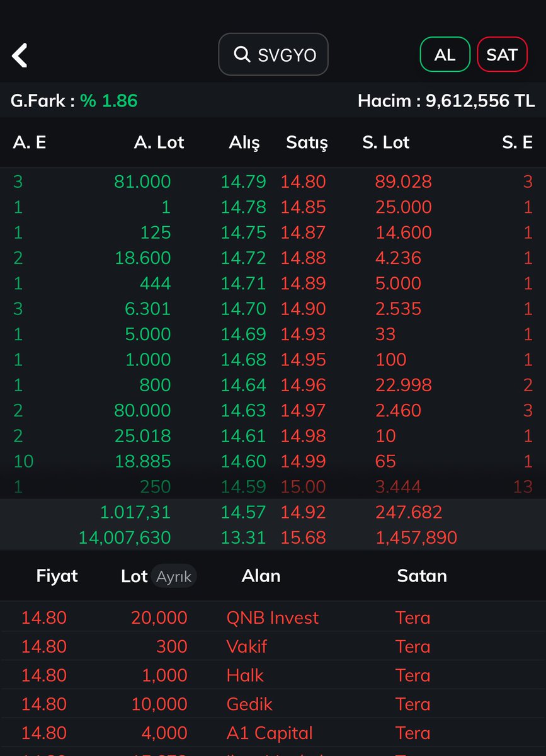Select ask price 14.90
The image size is (546, 756).
[x=304, y=309]
